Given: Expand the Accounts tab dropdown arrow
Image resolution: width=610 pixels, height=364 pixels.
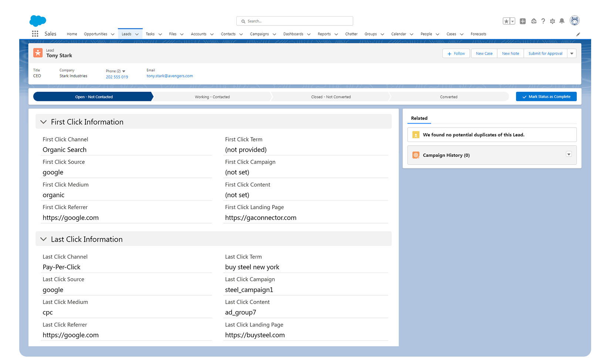Looking at the screenshot, I should click(212, 34).
